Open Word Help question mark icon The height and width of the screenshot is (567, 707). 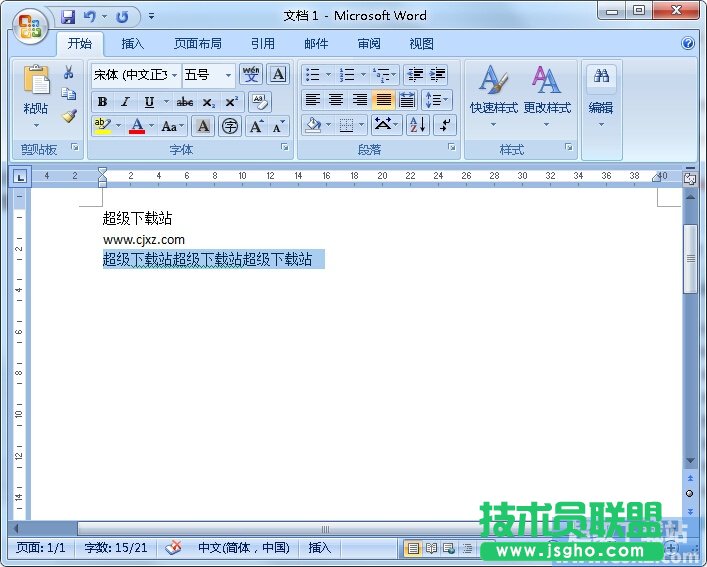pos(688,44)
